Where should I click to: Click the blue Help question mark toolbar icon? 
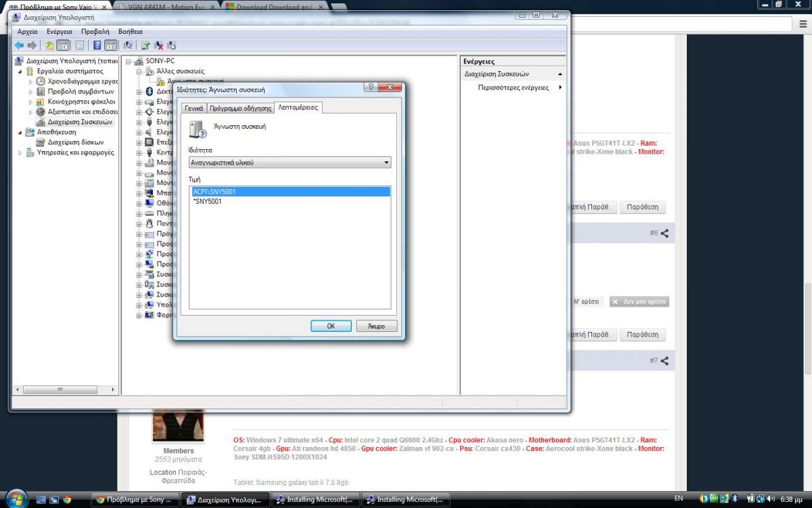click(97, 45)
